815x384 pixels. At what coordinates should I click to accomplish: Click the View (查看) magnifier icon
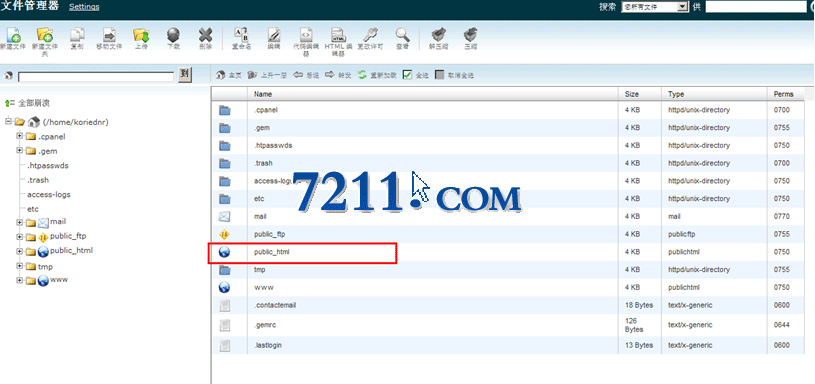click(402, 35)
